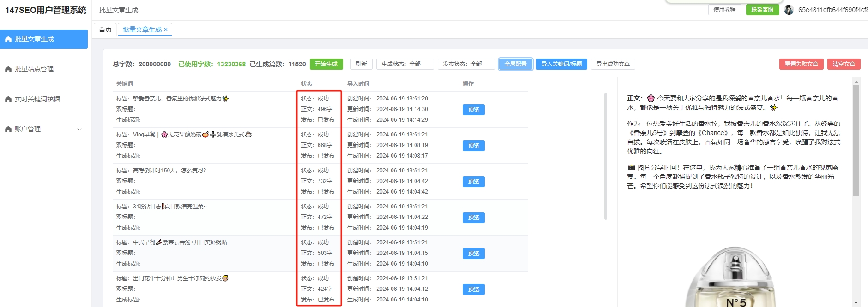
Task: Click the 批量文章生成 breadcrumb heading in the top bar
Action: click(x=119, y=10)
